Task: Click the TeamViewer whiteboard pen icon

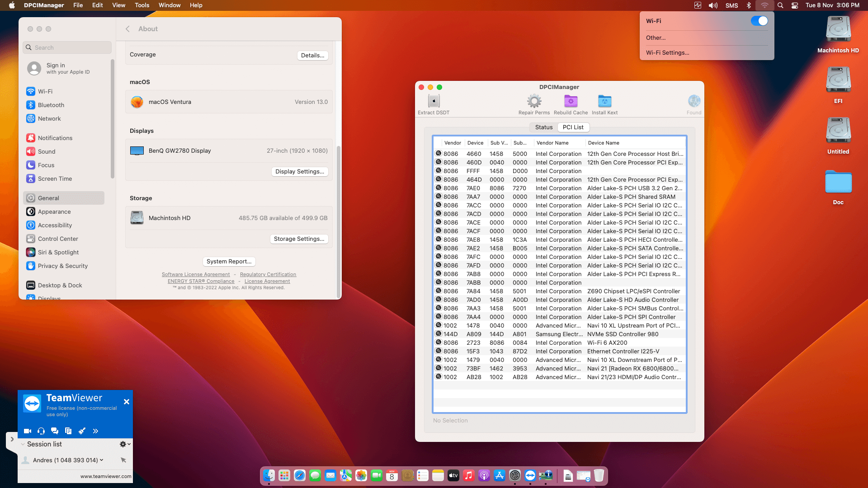Action: pos(82,431)
